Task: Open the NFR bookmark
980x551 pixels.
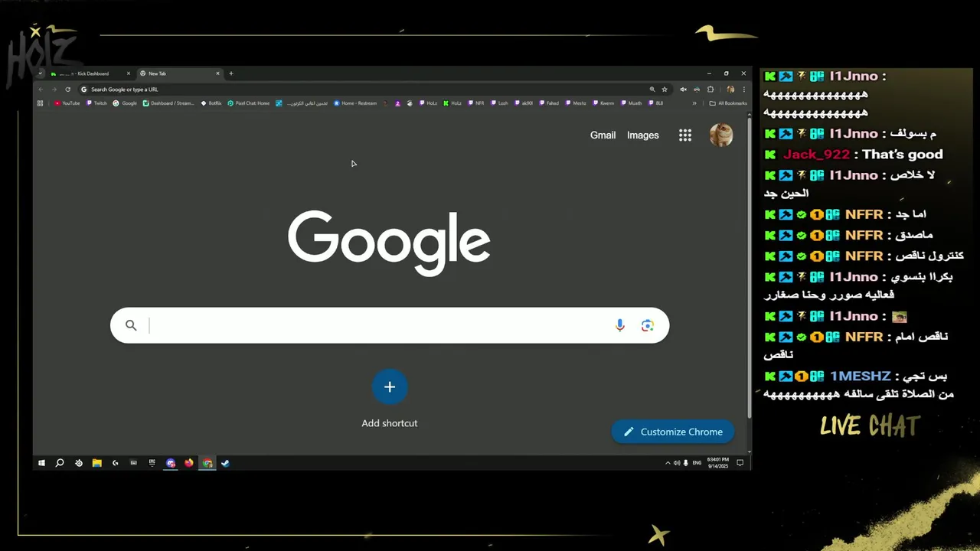Action: tap(475, 103)
